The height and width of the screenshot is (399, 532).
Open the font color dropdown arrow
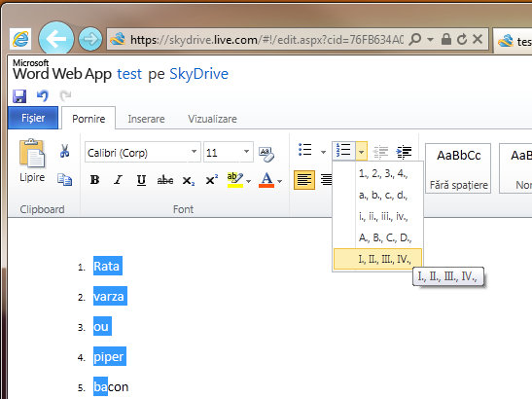tap(279, 181)
